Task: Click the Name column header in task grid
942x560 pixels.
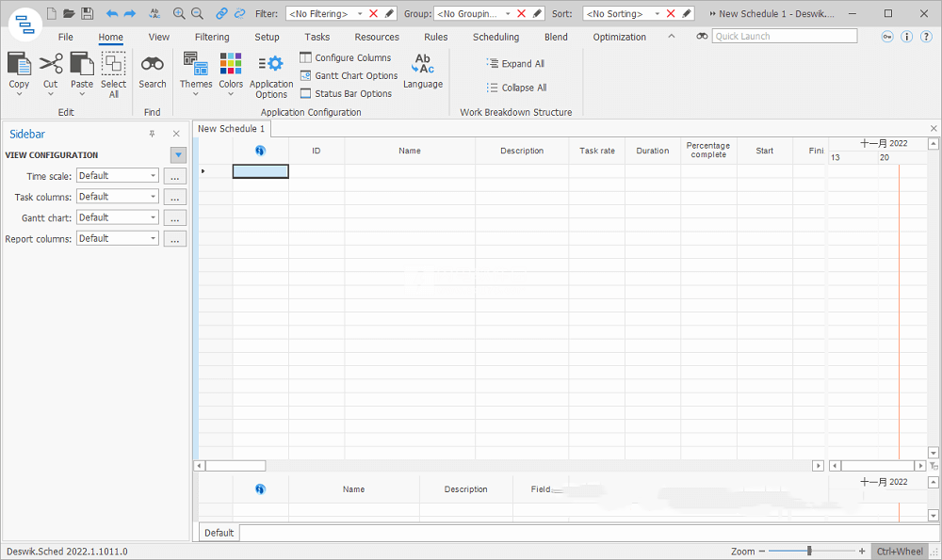Action: pyautogui.click(x=410, y=151)
